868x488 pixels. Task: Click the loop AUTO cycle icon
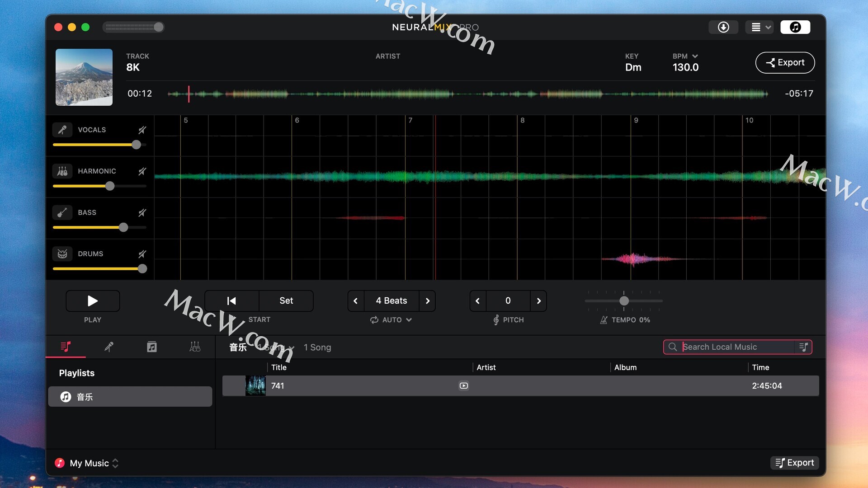point(374,320)
